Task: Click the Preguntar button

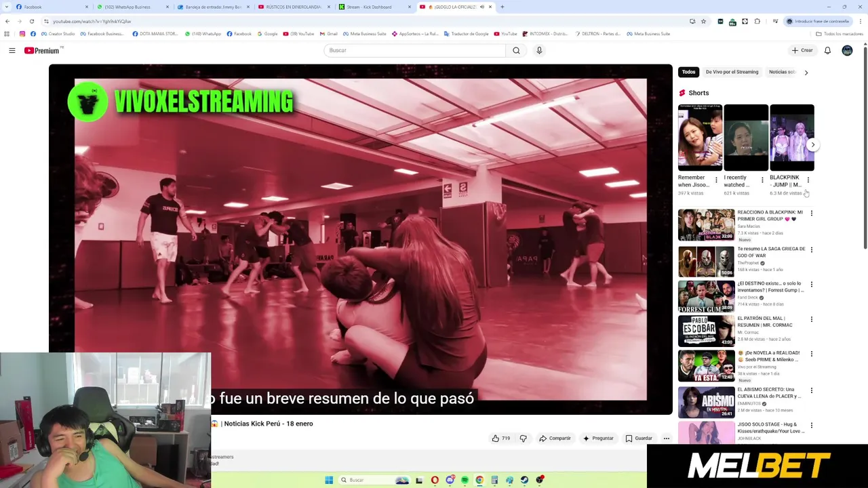Action: [597, 439]
